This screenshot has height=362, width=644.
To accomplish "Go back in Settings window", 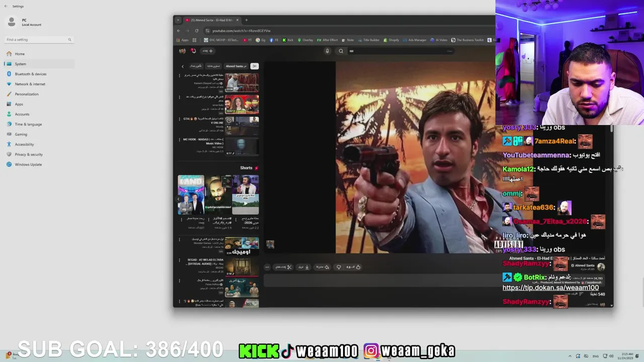I will (6, 6).
